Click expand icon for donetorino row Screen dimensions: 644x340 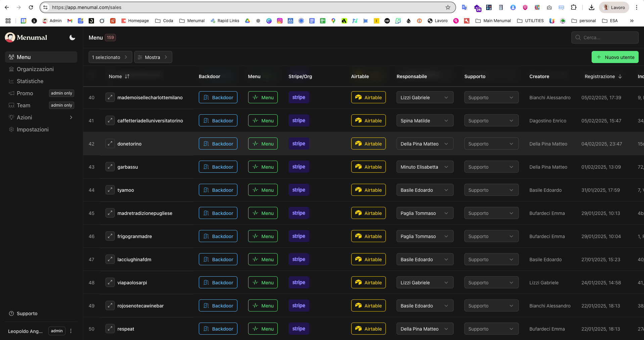pos(110,144)
